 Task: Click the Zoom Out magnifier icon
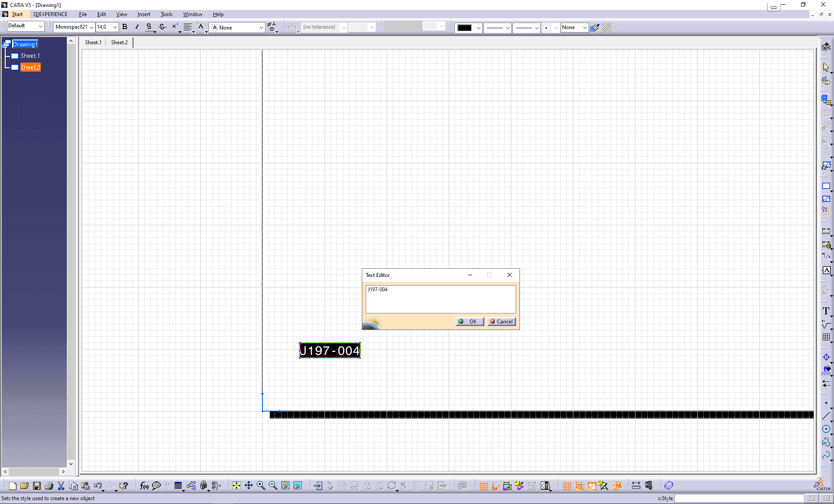coord(273,486)
